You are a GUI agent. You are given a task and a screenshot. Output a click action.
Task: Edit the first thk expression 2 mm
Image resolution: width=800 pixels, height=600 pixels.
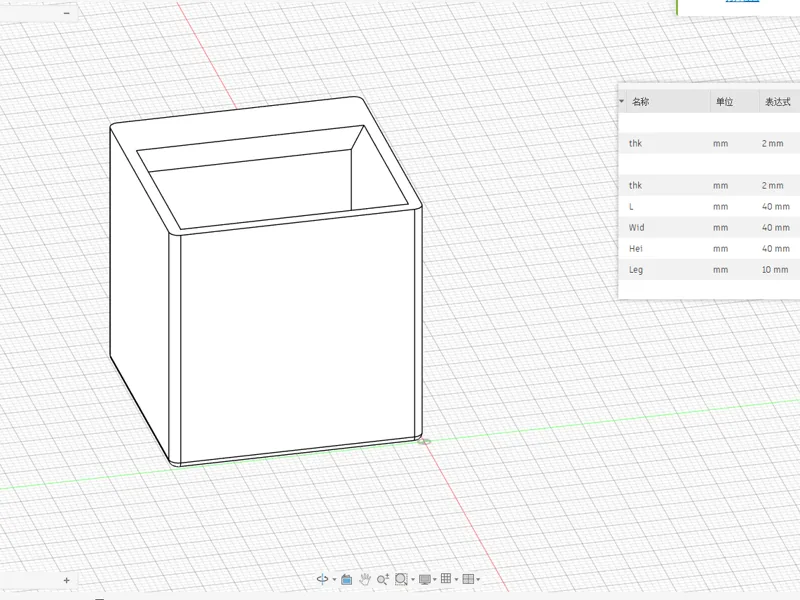point(772,143)
